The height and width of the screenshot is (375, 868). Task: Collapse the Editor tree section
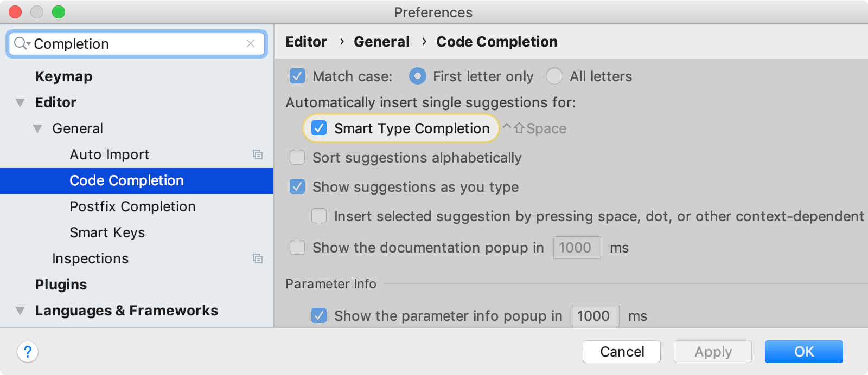click(x=20, y=102)
